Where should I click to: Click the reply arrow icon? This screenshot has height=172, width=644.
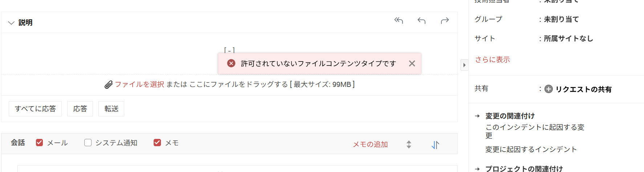tap(421, 20)
